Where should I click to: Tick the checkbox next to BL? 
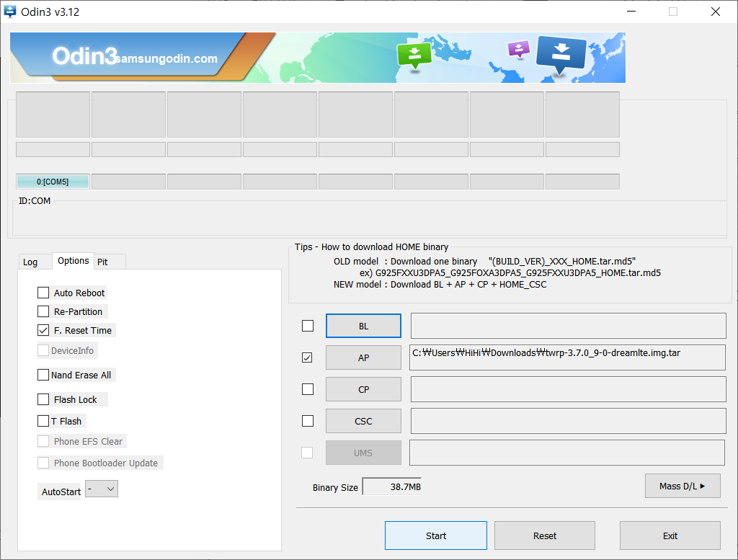(x=308, y=326)
